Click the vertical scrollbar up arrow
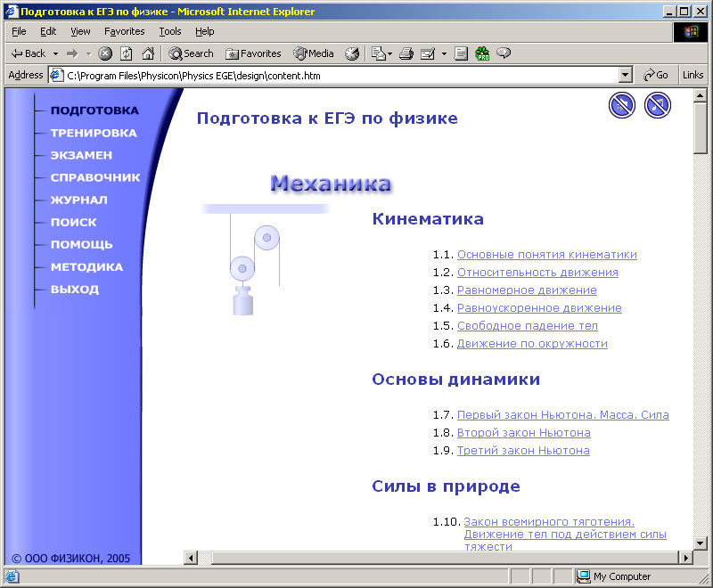713x588 pixels. click(700, 95)
